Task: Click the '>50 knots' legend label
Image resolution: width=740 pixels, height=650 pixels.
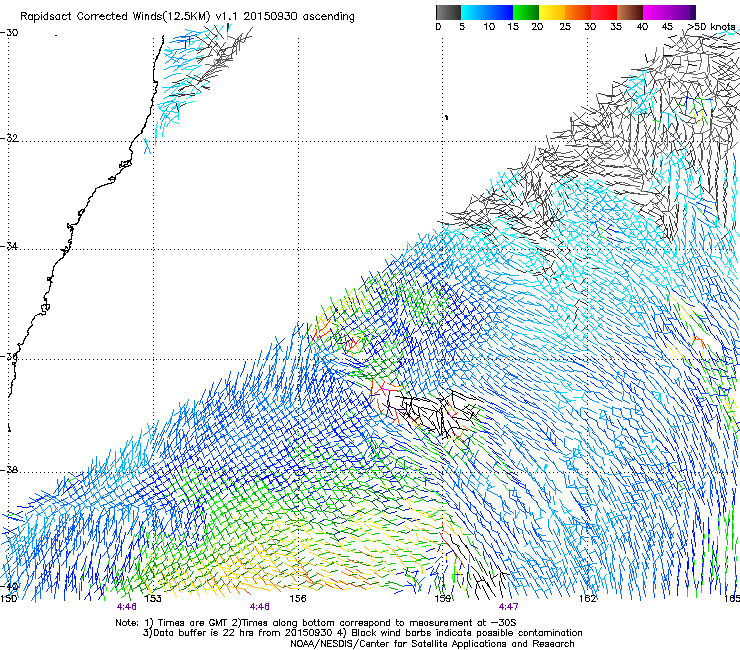Action: coord(711,27)
